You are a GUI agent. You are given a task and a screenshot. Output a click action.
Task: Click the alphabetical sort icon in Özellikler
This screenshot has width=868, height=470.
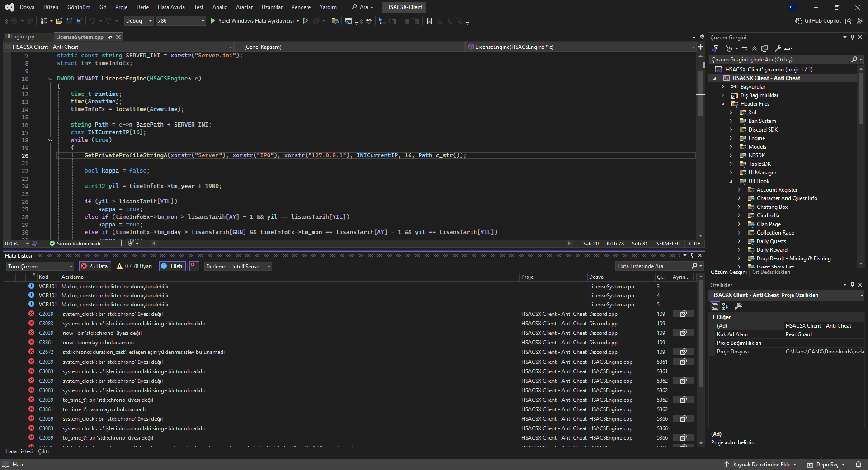pos(726,306)
